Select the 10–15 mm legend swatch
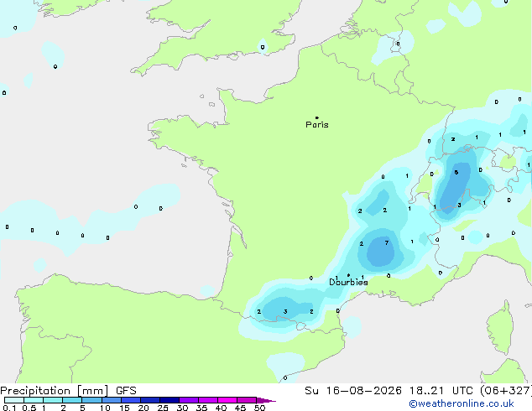532x411 pixels. [111, 400]
